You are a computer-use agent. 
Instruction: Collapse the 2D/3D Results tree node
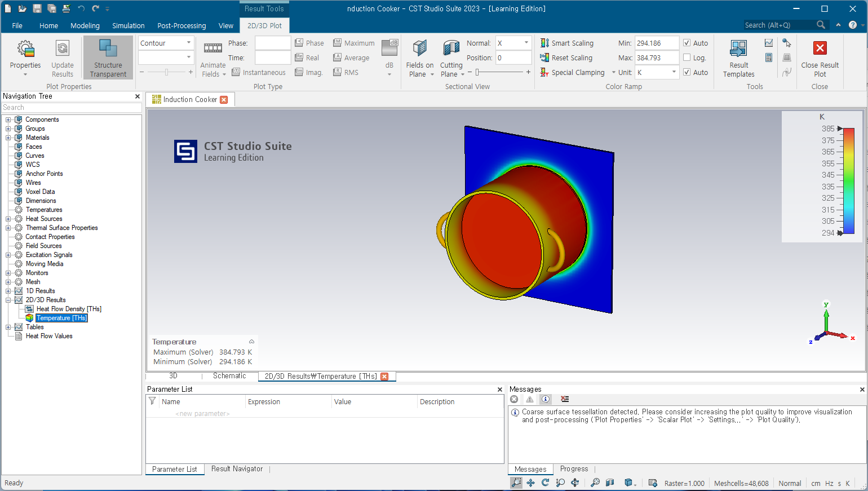8,300
